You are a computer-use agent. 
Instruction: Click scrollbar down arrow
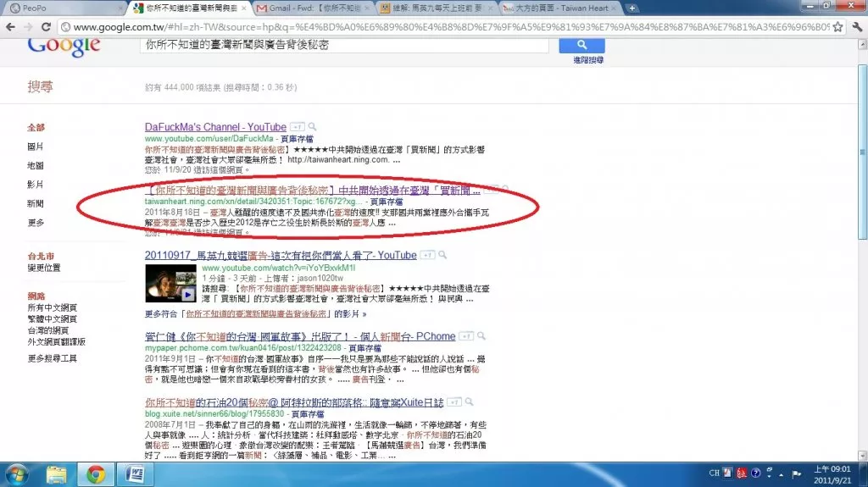862,456
